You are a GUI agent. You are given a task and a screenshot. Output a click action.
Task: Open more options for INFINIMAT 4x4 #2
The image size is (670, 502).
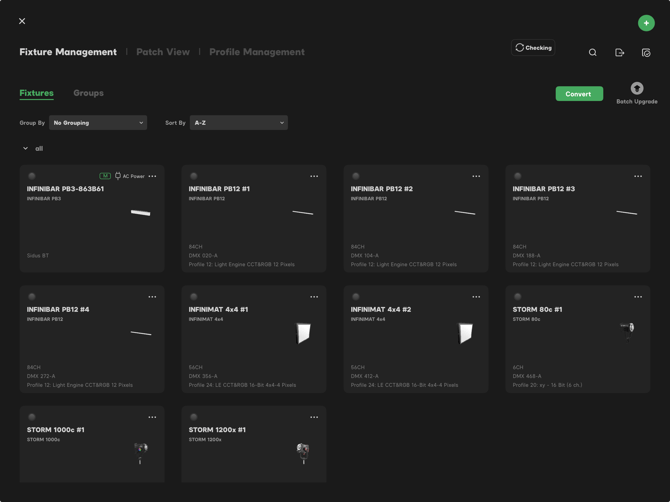pyautogui.click(x=476, y=297)
